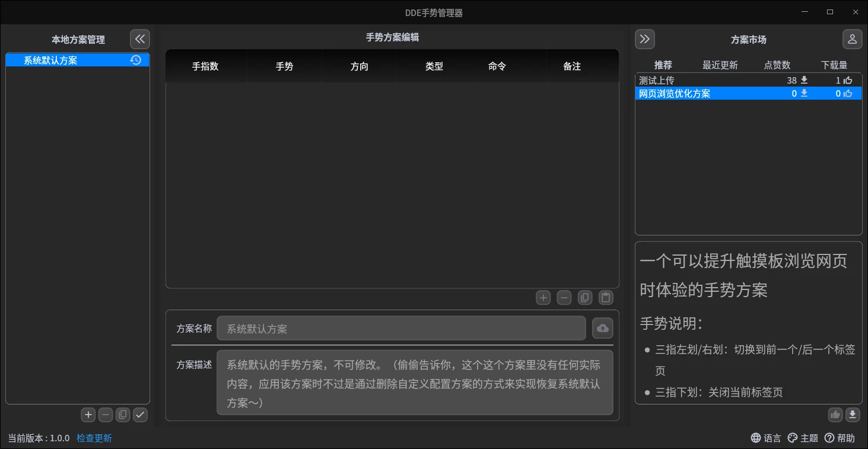
Task: Click the 命令 column header
Action: (497, 66)
